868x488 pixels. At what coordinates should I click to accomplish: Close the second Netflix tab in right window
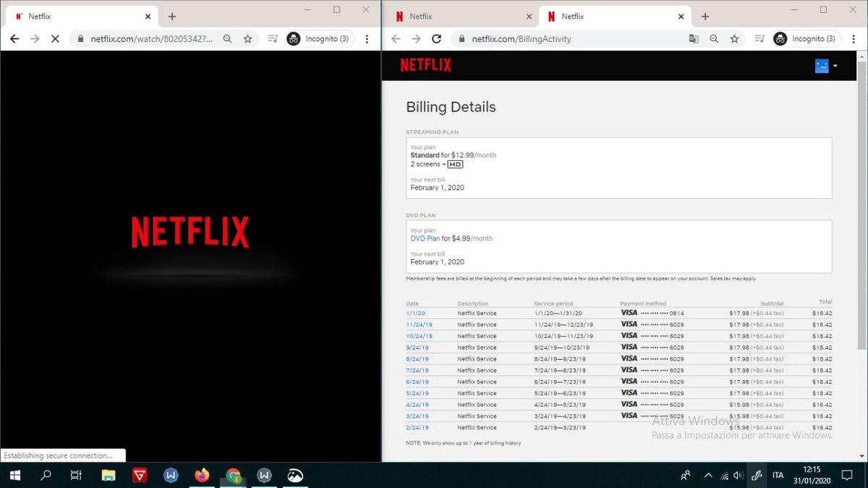[681, 16]
